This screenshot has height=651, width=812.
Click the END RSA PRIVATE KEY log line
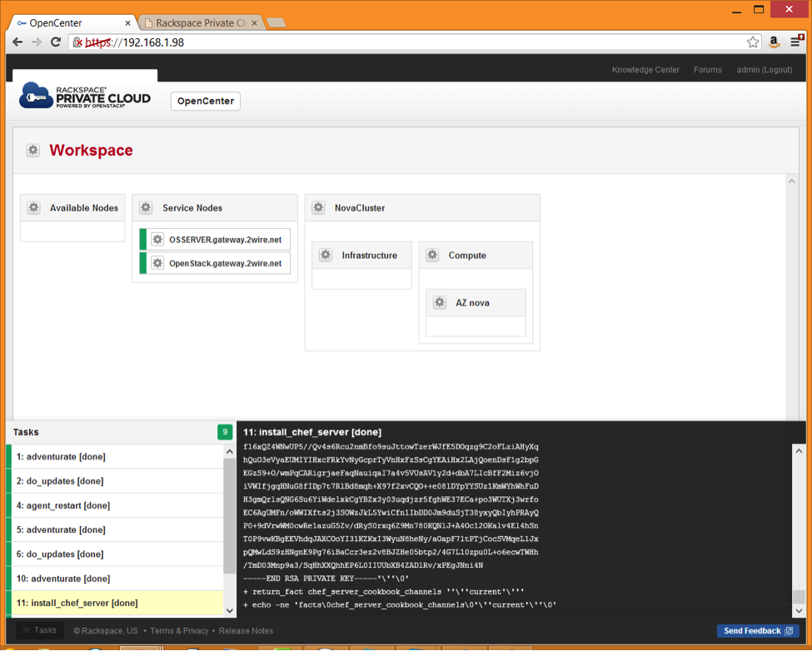coord(326,578)
